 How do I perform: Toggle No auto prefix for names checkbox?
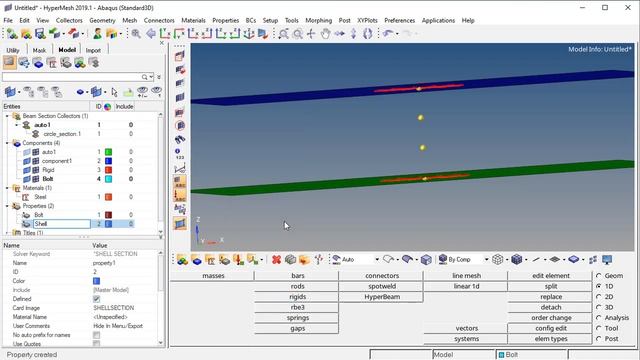96,335
